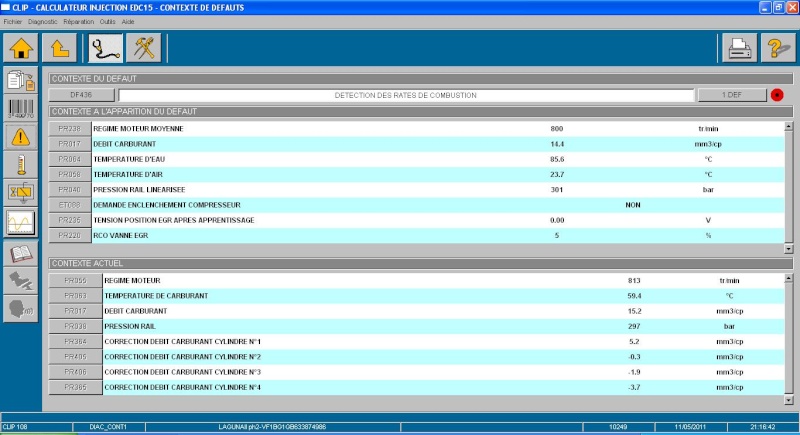Screen dimensions: 800x435
Task: Open the Aide menu
Action: (128, 22)
